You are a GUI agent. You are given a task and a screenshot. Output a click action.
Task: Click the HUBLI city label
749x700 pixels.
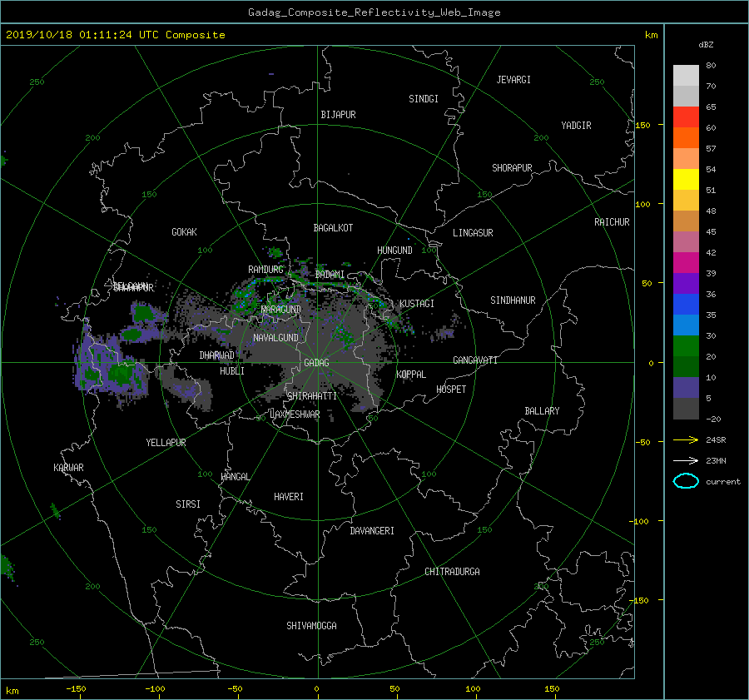click(231, 370)
